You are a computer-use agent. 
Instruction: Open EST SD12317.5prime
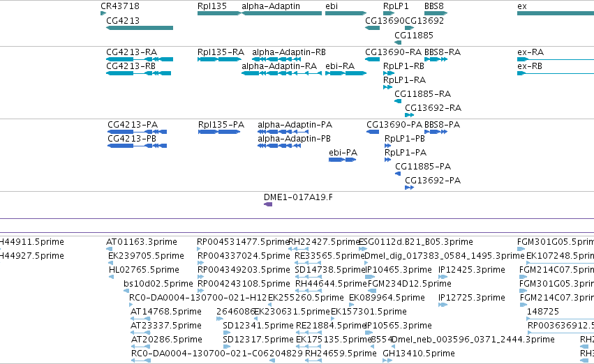click(227, 347)
